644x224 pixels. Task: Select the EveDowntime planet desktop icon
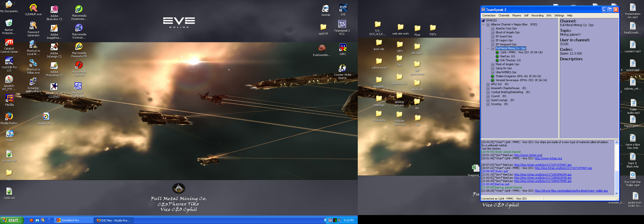tap(322, 50)
